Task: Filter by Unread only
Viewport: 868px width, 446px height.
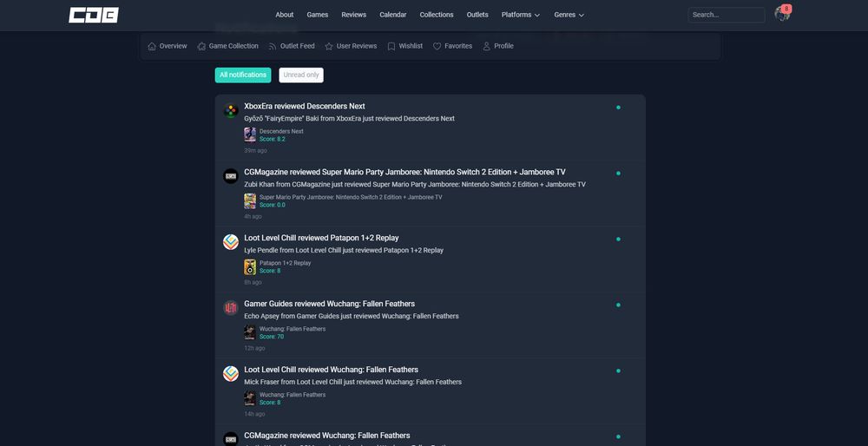Action: 301,75
